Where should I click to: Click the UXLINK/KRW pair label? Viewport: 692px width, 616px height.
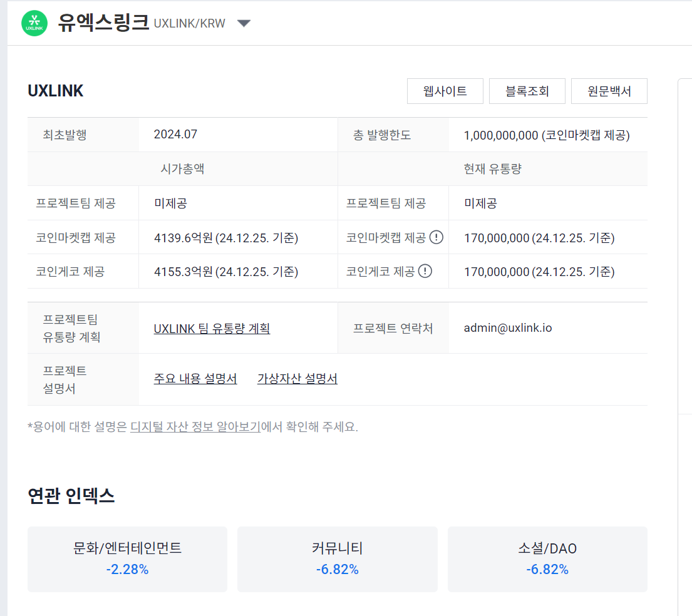coord(189,23)
